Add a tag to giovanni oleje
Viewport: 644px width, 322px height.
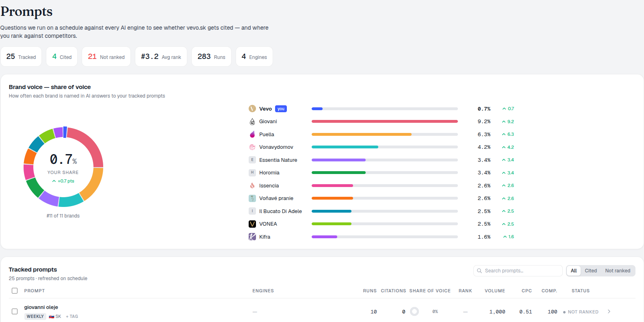[x=72, y=317]
